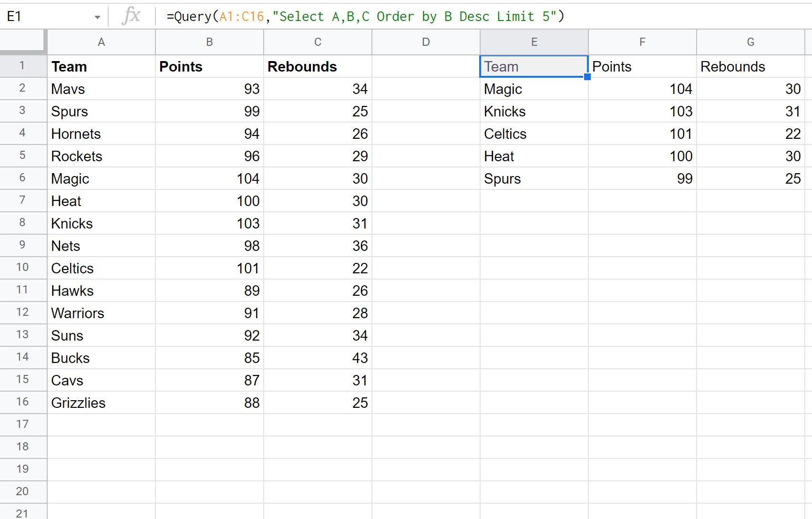The image size is (812, 519).
Task: Click the Rebounds value 36 for Nets
Action: tap(318, 246)
